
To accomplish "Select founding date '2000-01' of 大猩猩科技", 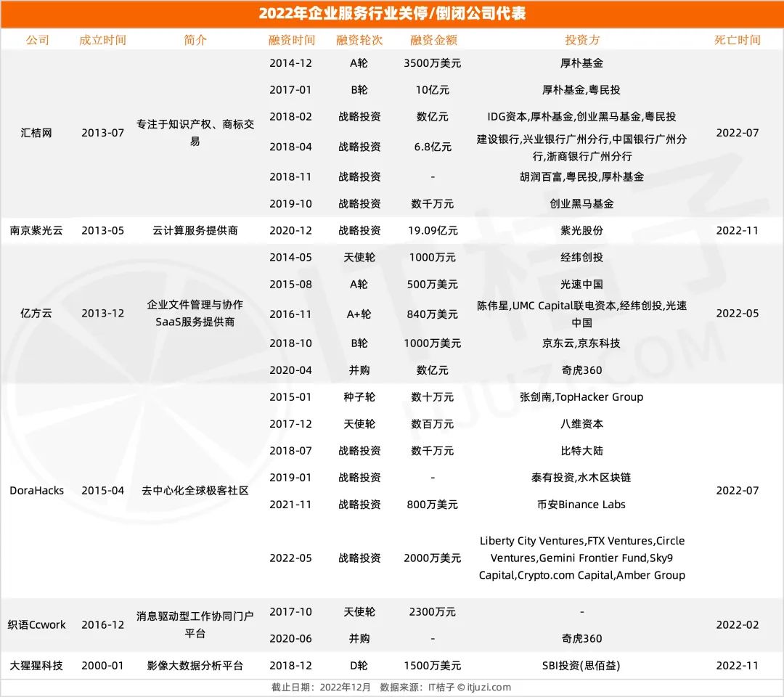I will tap(102, 666).
